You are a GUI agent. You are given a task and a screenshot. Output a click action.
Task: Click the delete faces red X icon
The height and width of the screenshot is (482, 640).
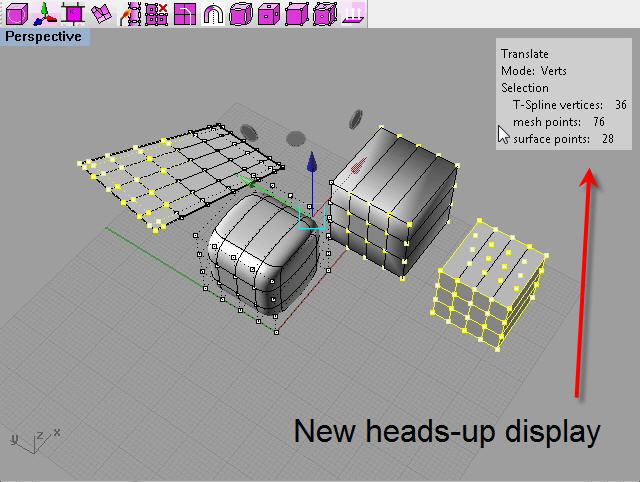pyautogui.click(x=157, y=13)
